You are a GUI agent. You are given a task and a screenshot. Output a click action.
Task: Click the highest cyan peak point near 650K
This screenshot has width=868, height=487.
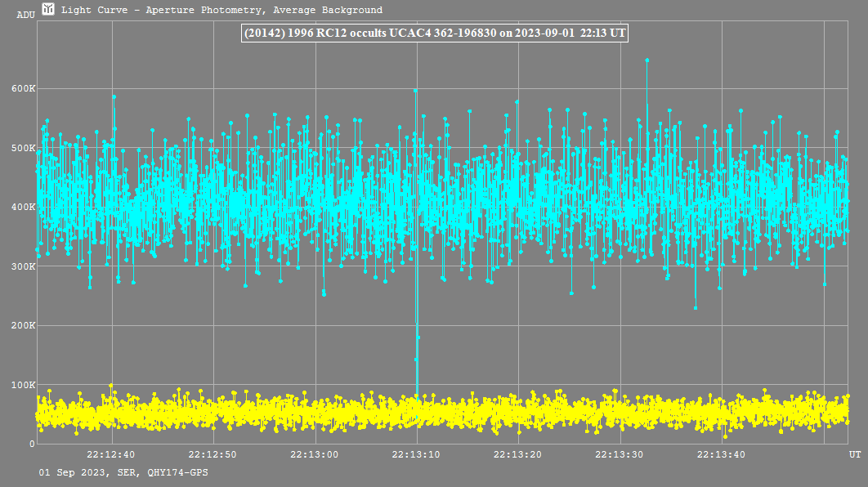click(647, 60)
